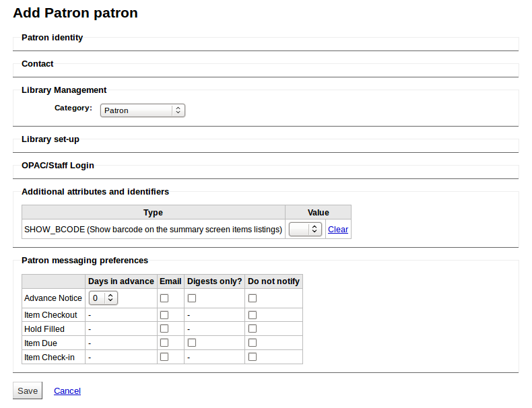Image resolution: width=532 pixels, height=408 pixels.
Task: Open the SHOW_BCODE value dropdown
Action: pos(306,230)
